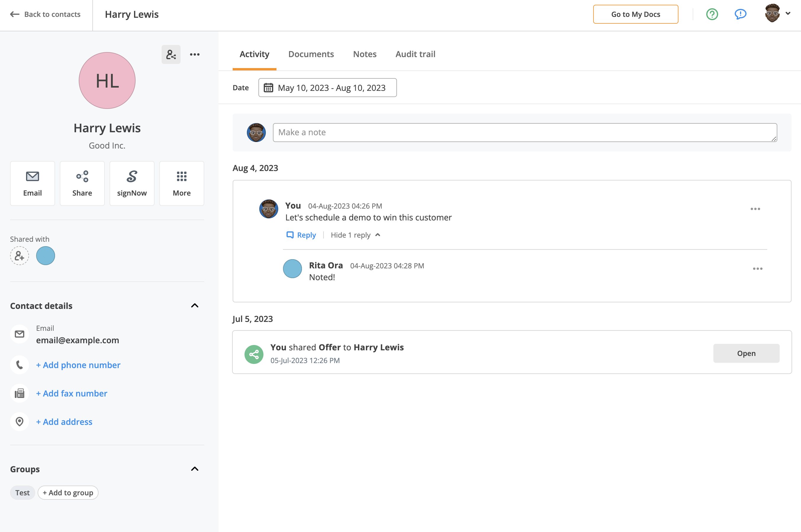Open the date range picker
801x532 pixels.
click(x=327, y=88)
